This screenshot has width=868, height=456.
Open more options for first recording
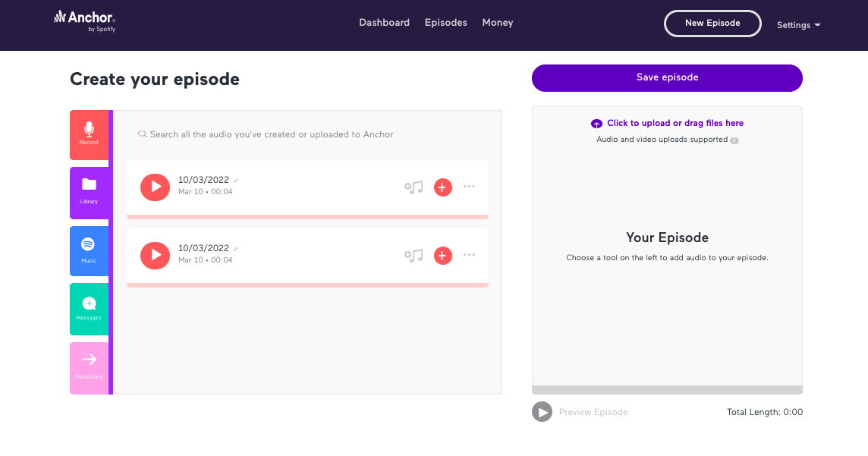pyautogui.click(x=470, y=187)
